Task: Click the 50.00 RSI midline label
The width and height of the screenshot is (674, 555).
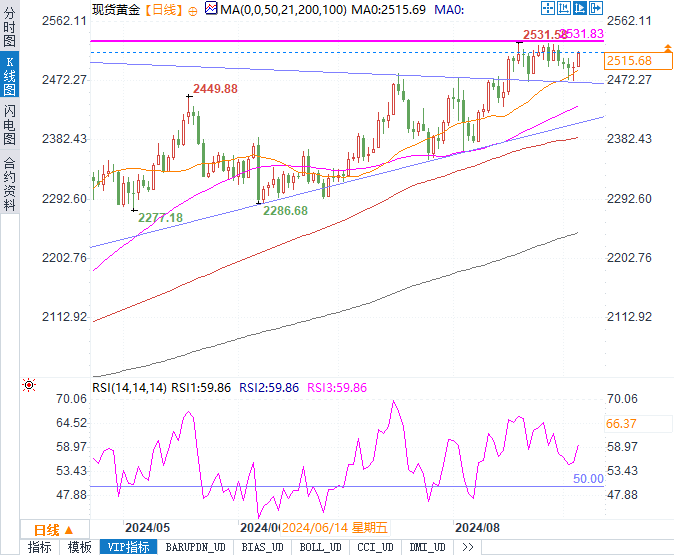Action: tap(588, 478)
